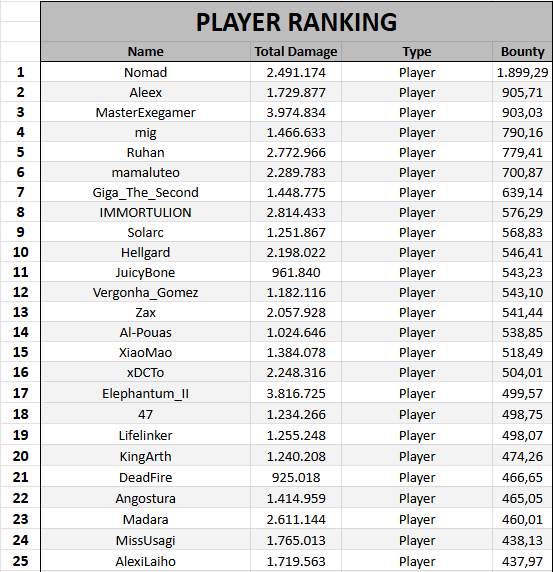Select the PLAYER RANKING title cell

296,22
